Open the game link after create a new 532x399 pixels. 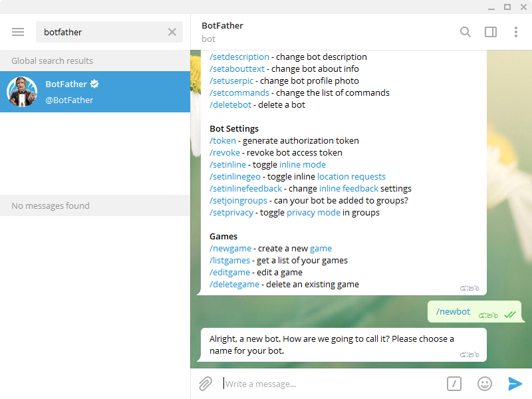point(321,249)
